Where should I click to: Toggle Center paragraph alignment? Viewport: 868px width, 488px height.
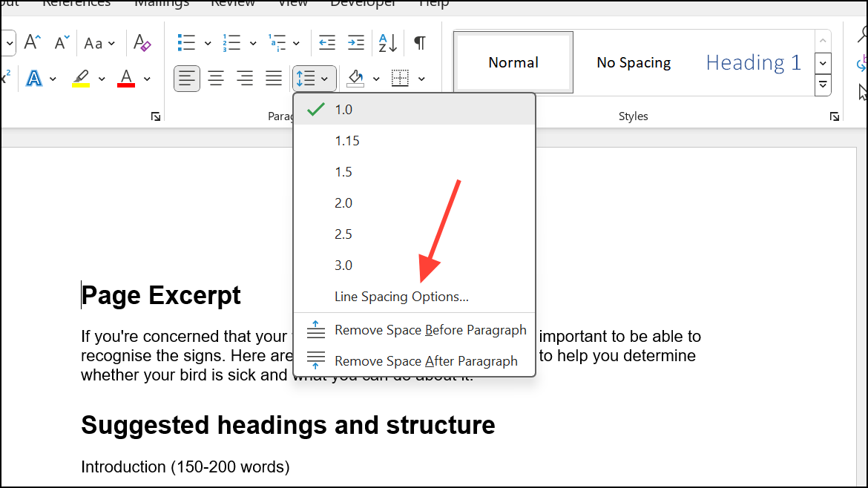pyautogui.click(x=216, y=77)
